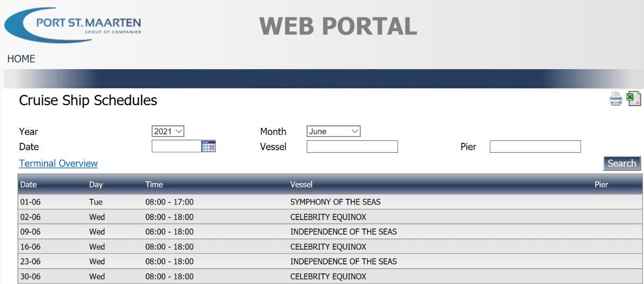Click the Search button
The image size is (644, 284).
[x=622, y=163]
